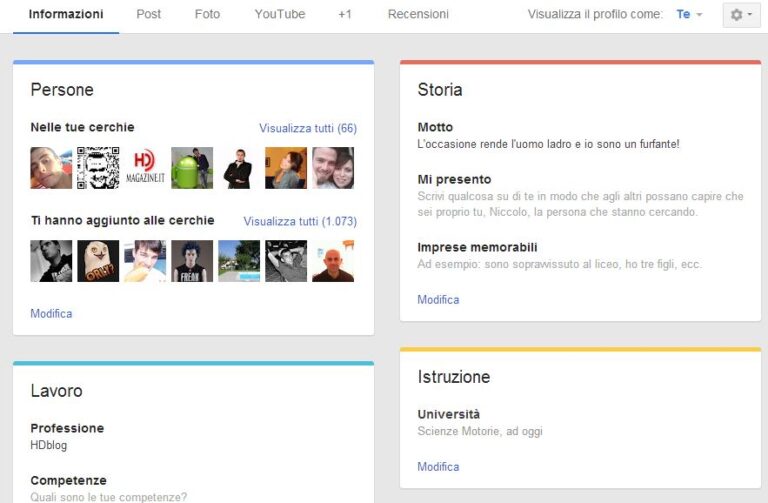Viewport: 768px width, 503px height.
Task: Open the bald man's profile avatar
Action: pos(333,261)
